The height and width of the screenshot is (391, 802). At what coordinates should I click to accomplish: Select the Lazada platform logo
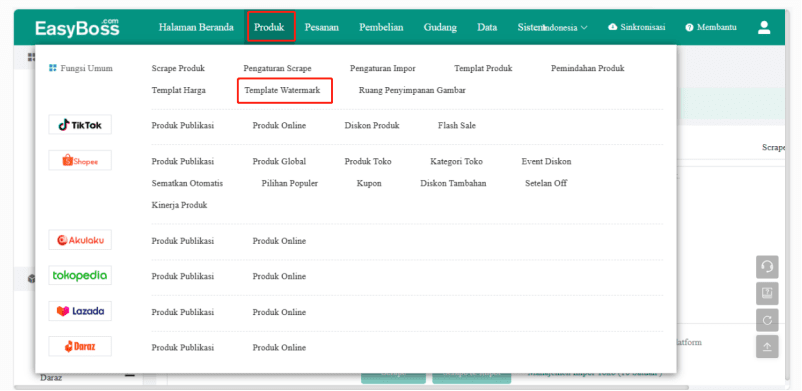[80, 311]
